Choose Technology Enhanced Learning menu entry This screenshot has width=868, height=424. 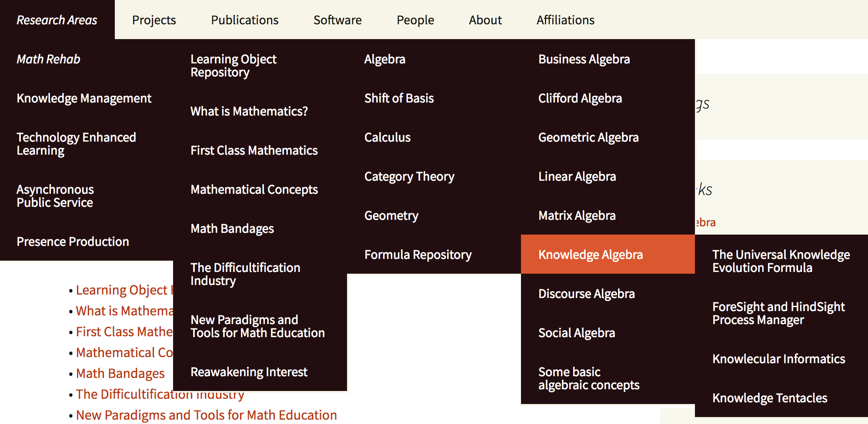76,144
